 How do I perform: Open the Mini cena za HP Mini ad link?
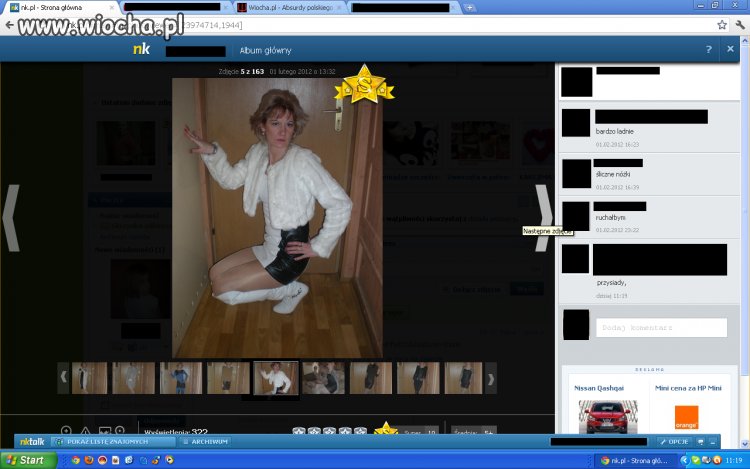688,388
